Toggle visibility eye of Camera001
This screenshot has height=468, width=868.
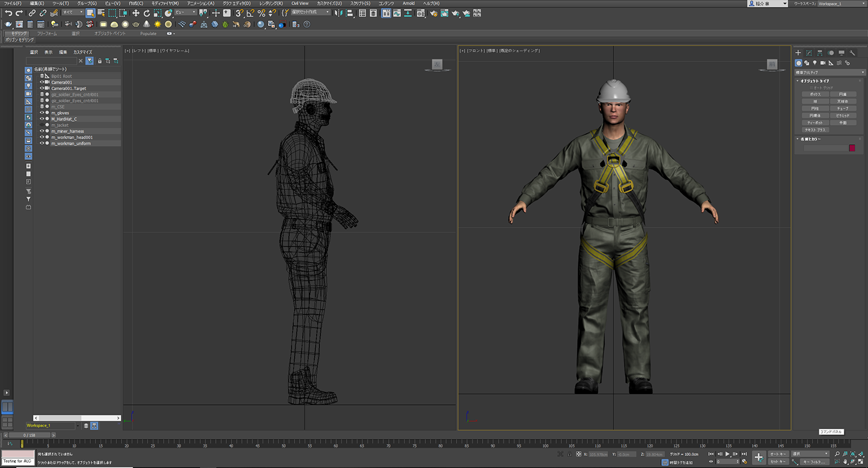[42, 82]
